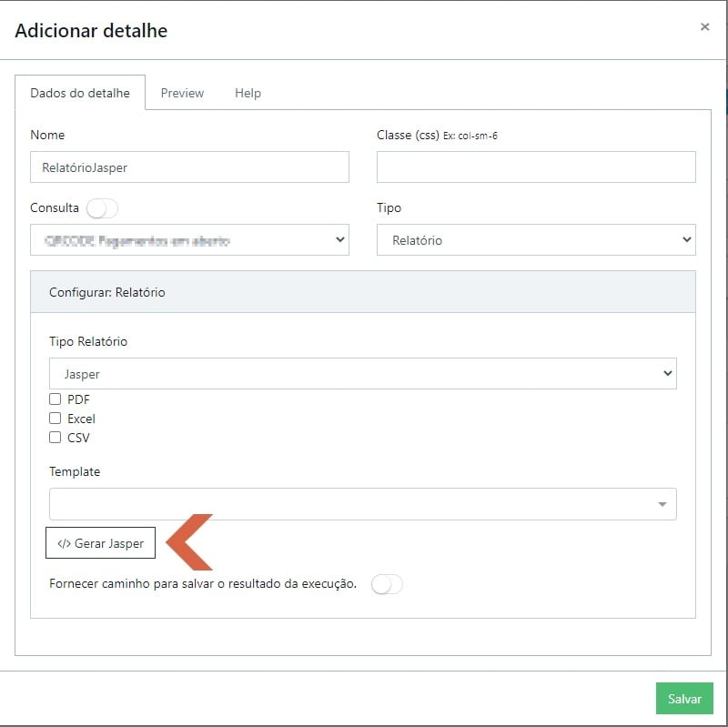
Task: Check the PDF checkbox
Action: [56, 399]
